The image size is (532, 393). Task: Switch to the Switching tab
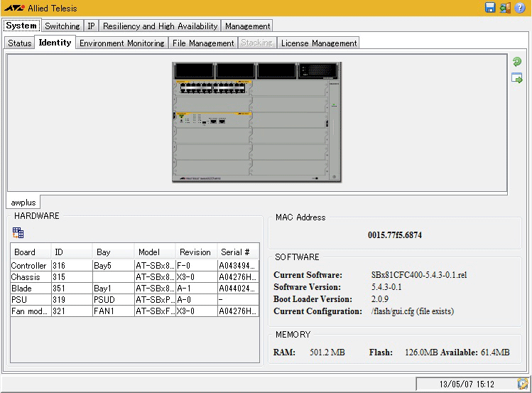[63, 26]
